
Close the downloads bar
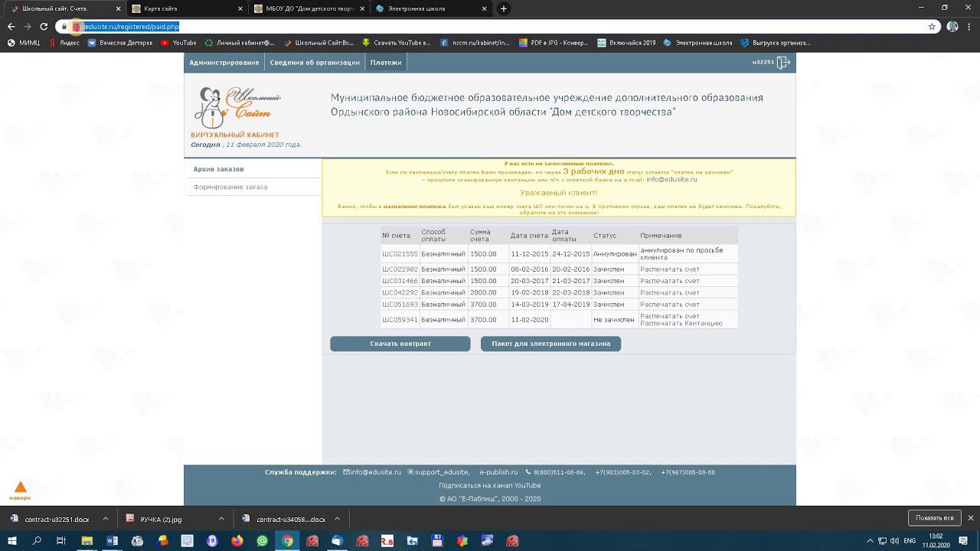pos(970,518)
